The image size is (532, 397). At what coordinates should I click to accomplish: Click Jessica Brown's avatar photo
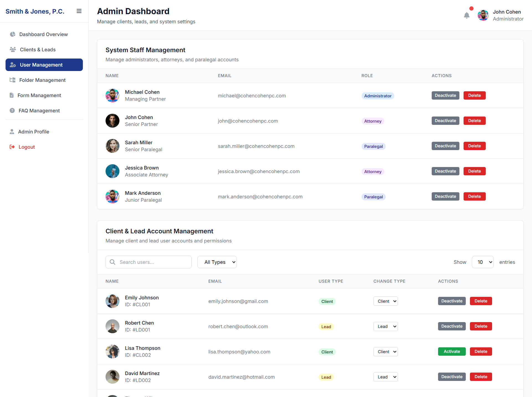[x=112, y=171]
